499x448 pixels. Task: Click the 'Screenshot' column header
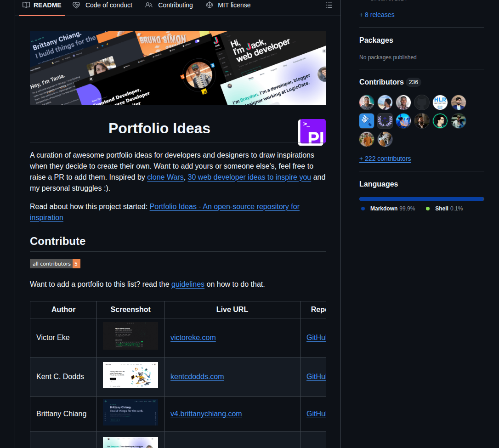click(x=130, y=310)
